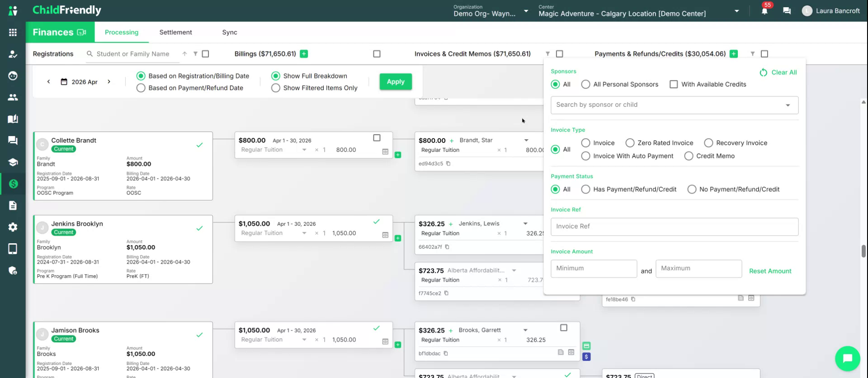
Task: Copy the invoice reference ed94d3c5
Action: point(448,164)
